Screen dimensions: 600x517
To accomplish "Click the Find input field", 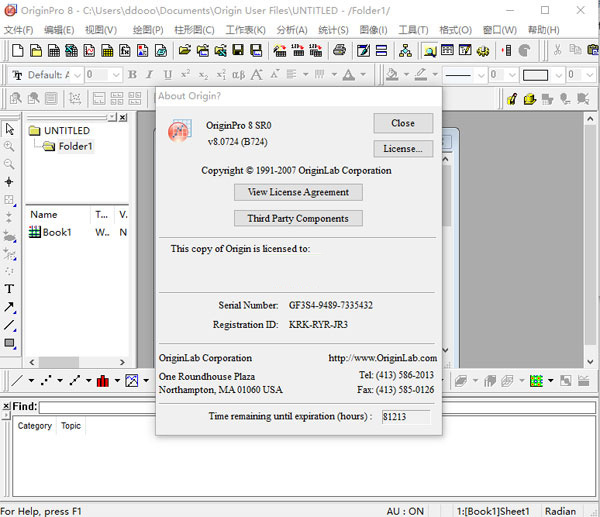I will coord(300,407).
